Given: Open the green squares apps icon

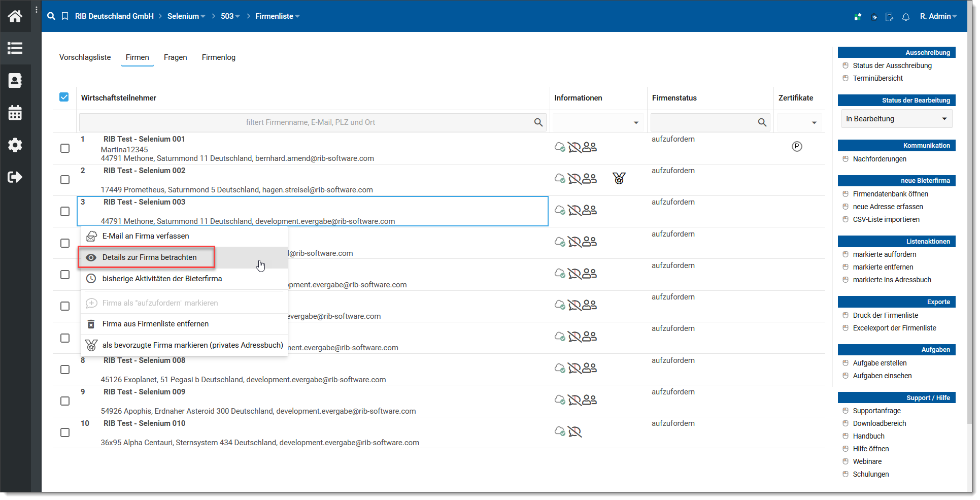Looking at the screenshot, I should (858, 17).
